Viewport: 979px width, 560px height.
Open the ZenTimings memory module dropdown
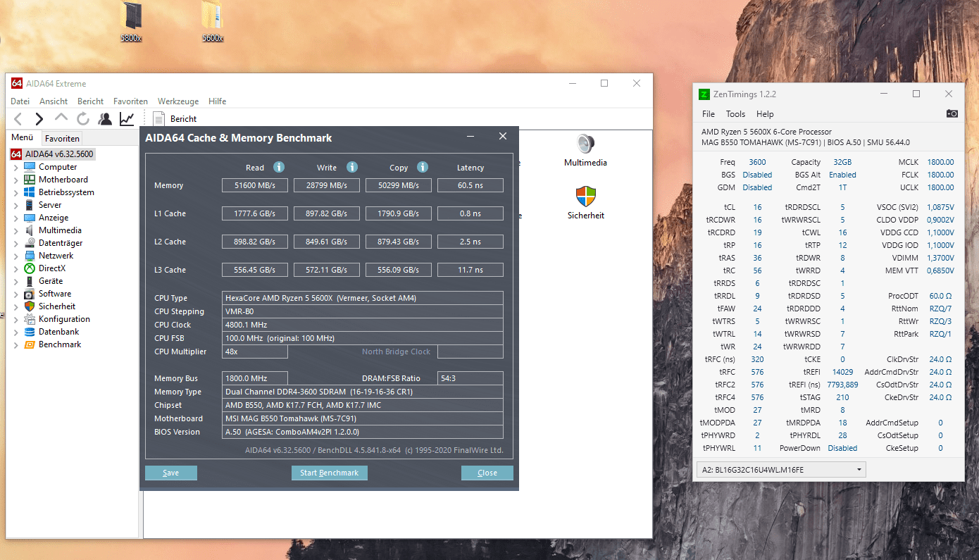[781, 470]
